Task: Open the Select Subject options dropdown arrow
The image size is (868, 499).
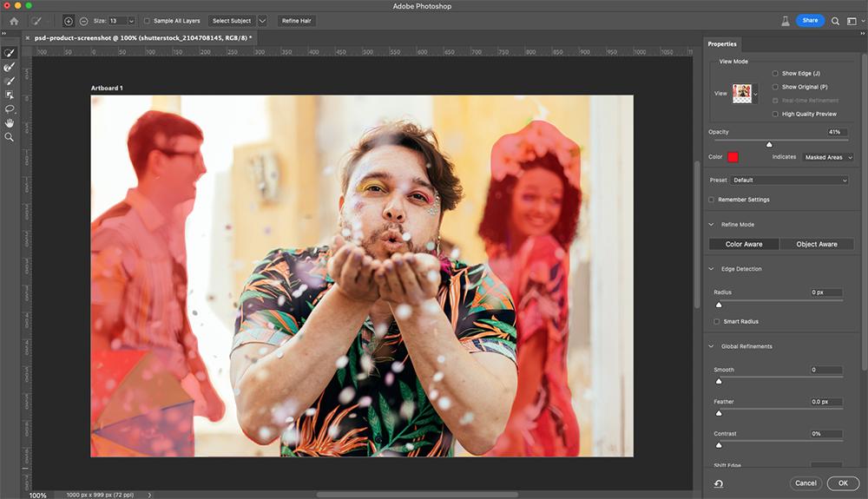Action: point(262,21)
